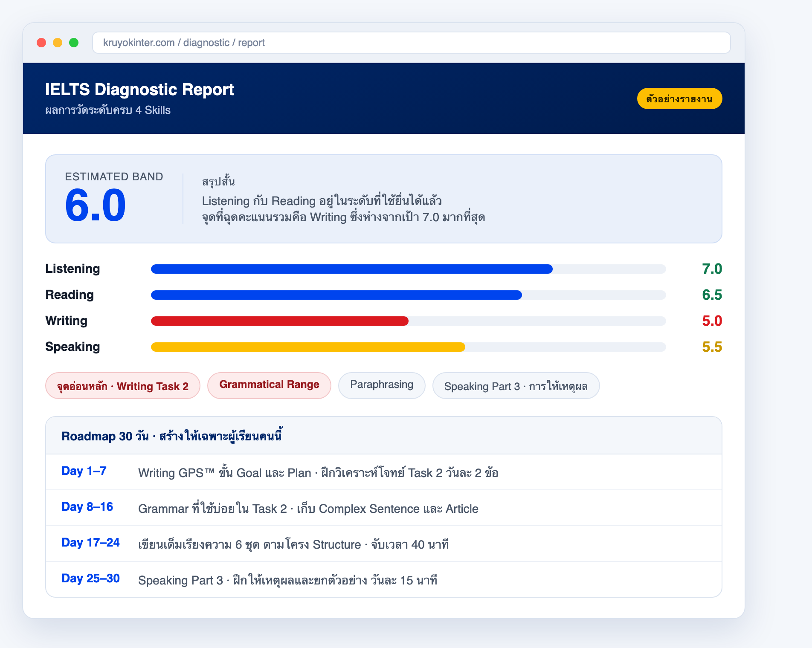Screen dimensions: 812x648
Task: Select the จุดอ่อนหลัก · Writing Task 2 tag
Action: [x=123, y=386]
